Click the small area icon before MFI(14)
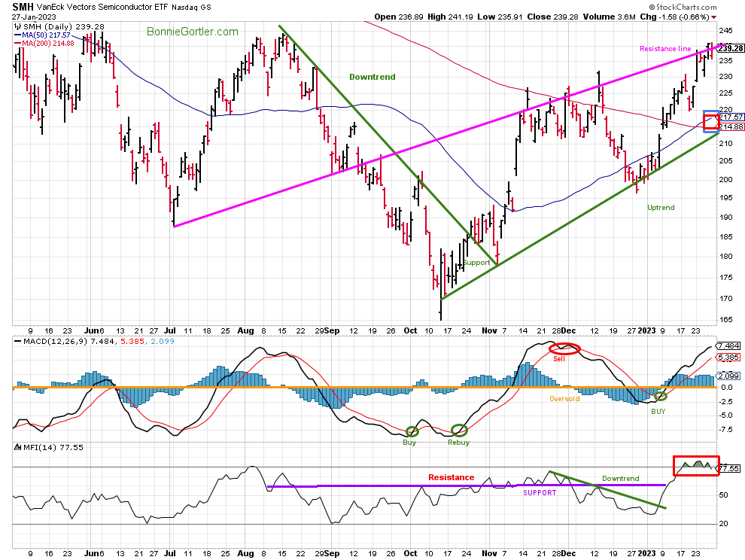 [x=18, y=447]
